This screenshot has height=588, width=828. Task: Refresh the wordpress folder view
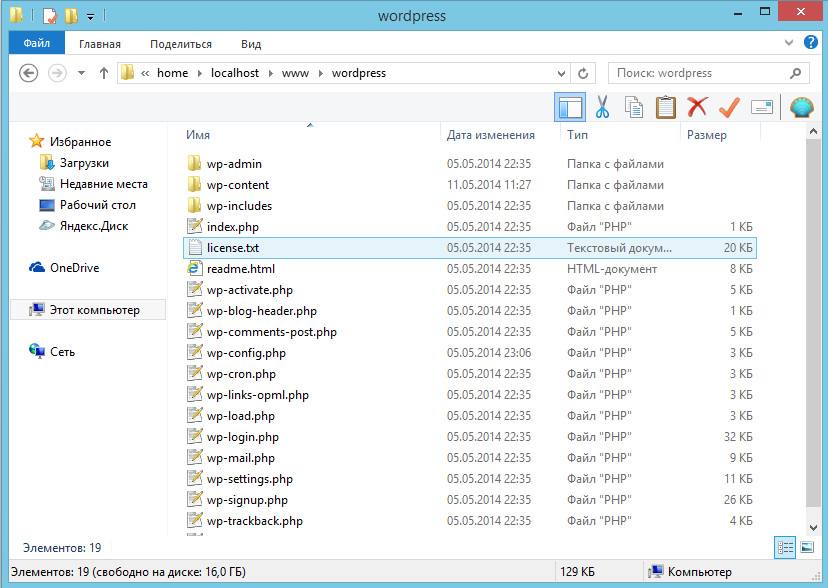click(583, 73)
